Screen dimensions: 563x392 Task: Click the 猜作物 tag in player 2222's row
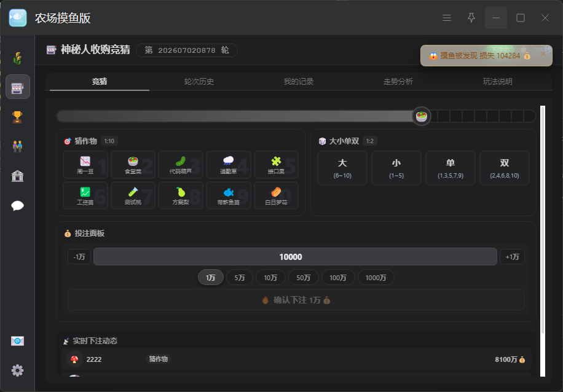[x=159, y=359]
